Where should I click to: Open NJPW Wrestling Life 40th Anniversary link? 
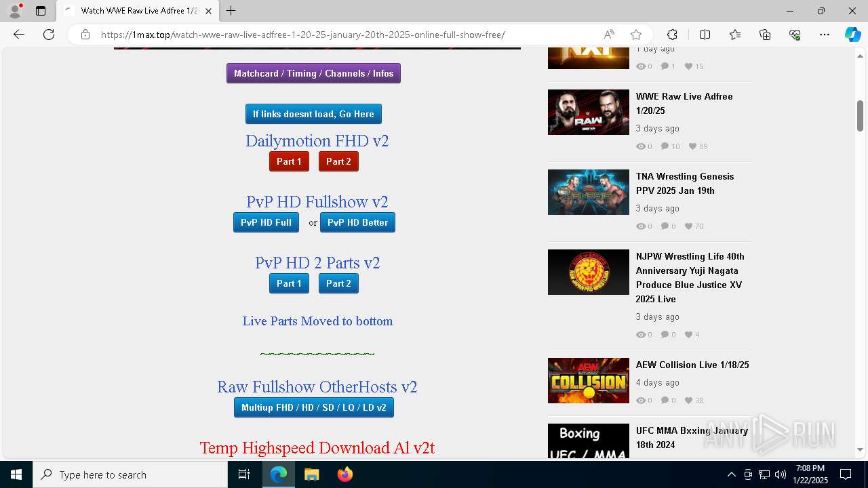pyautogui.click(x=690, y=277)
